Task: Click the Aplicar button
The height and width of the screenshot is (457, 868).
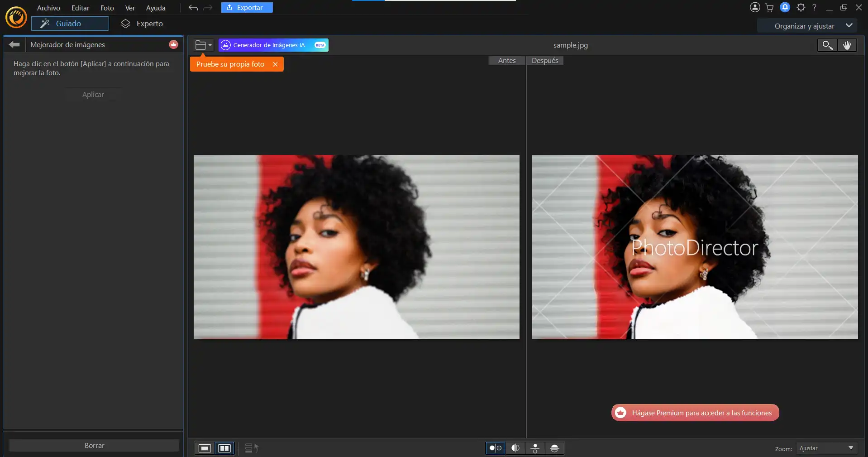Action: (93, 94)
